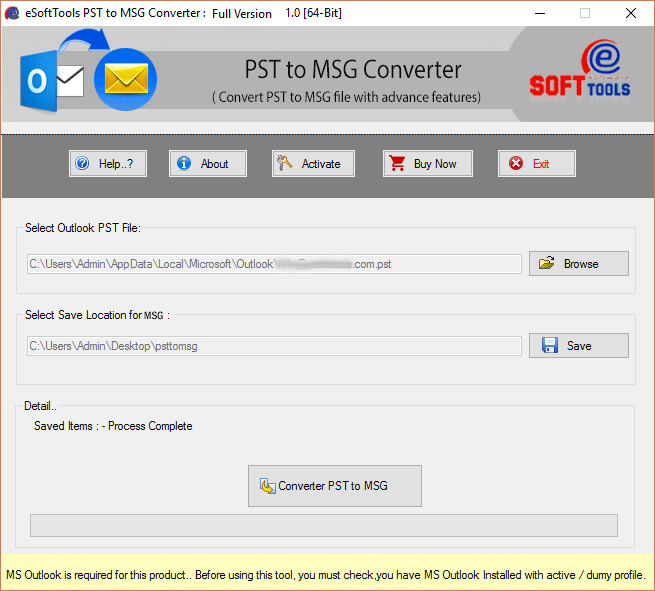The image size is (655, 591).
Task: Click the Buy Now button
Action: coord(428,163)
